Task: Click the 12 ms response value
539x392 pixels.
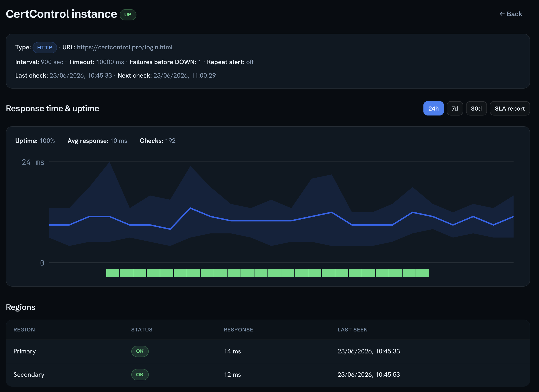Action: pyautogui.click(x=232, y=375)
